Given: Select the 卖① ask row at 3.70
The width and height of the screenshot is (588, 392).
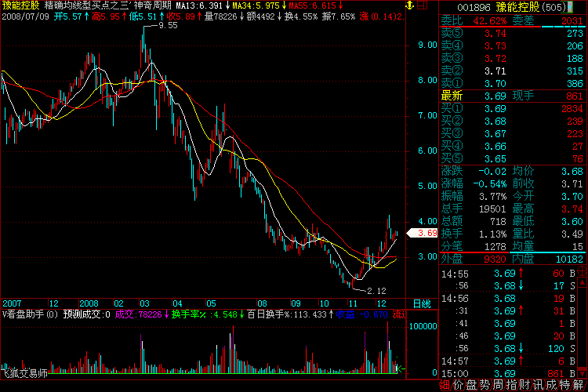Looking at the screenshot, I should pyautogui.click(x=512, y=83).
